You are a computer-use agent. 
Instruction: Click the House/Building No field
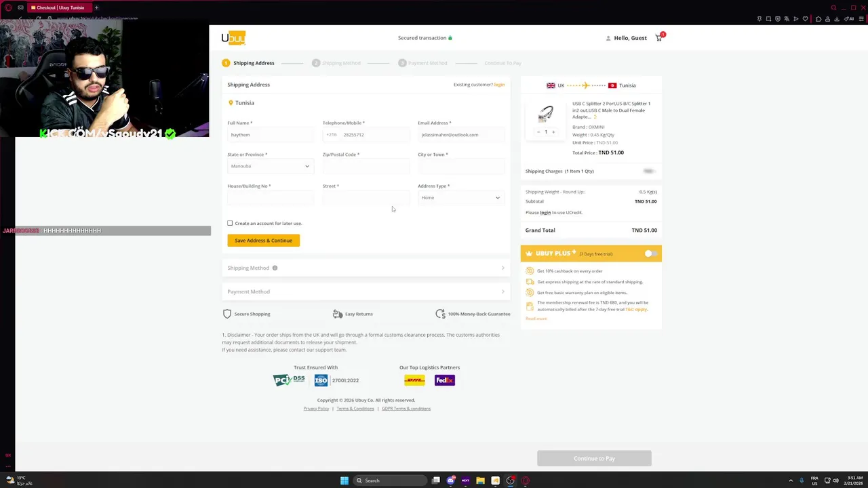[x=270, y=198]
